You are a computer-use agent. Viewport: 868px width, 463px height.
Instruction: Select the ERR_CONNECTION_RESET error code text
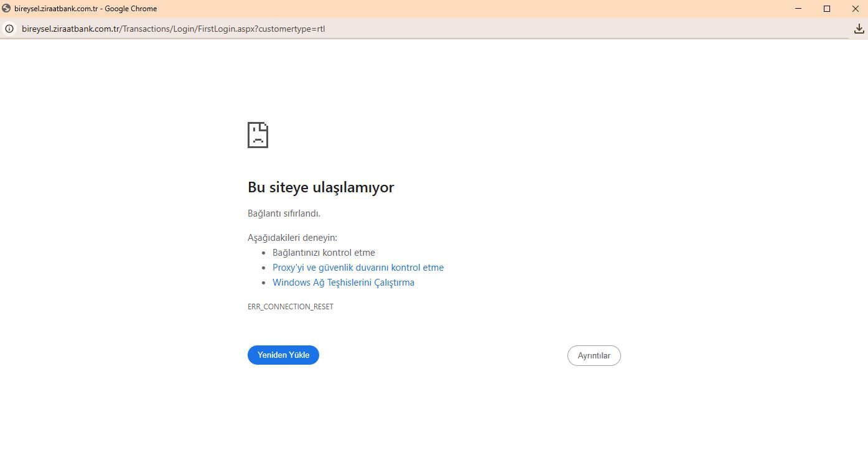tap(291, 307)
